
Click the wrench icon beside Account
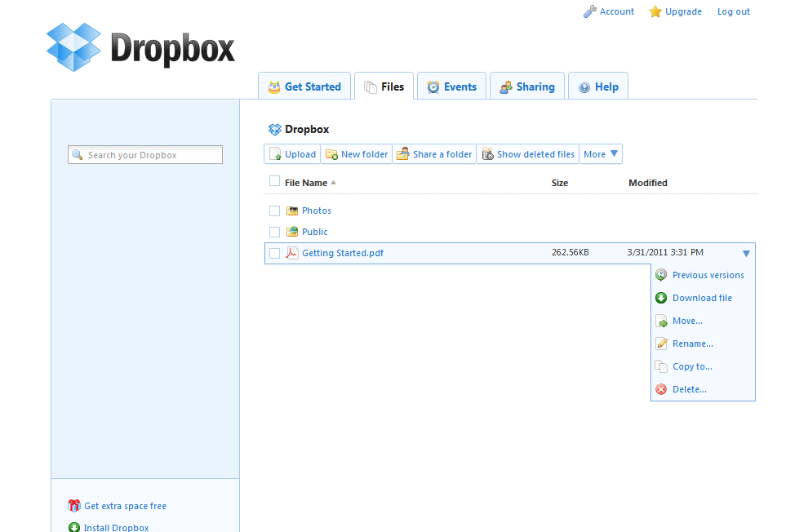click(x=589, y=11)
